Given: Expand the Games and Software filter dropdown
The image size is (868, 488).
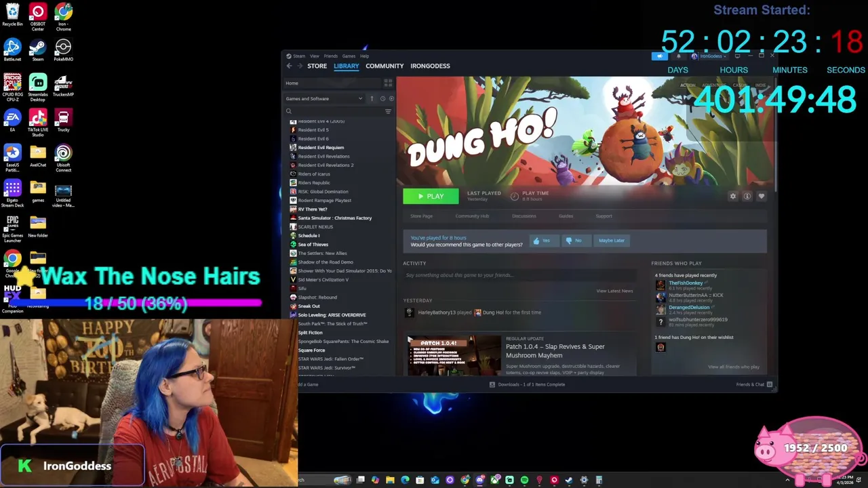Looking at the screenshot, I should [x=324, y=99].
